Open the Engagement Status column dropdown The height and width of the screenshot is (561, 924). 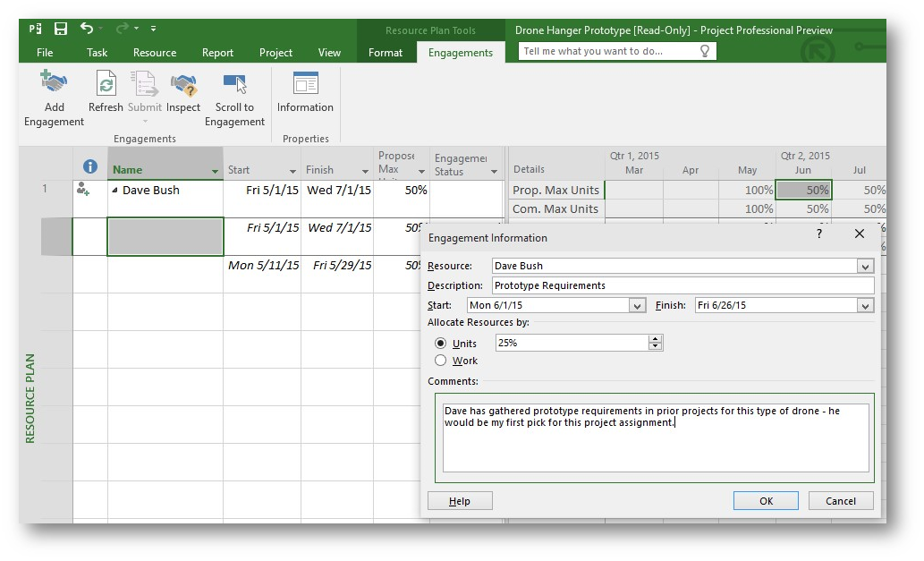tap(494, 172)
